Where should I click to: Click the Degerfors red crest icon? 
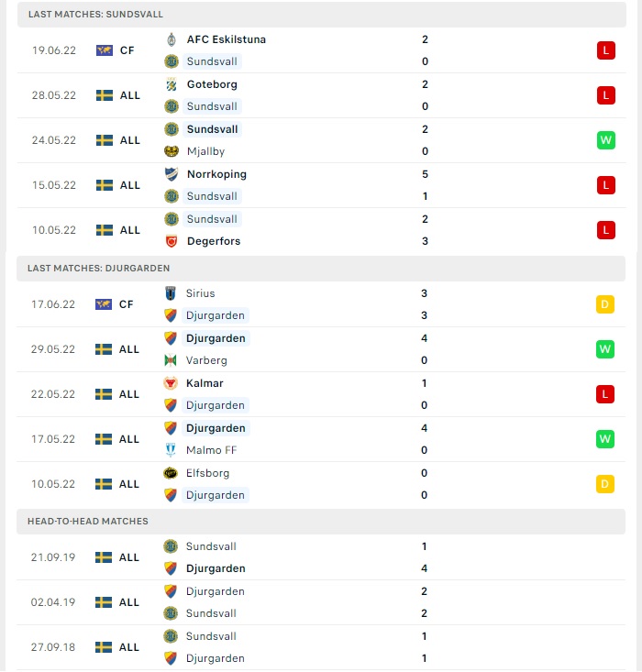172,241
